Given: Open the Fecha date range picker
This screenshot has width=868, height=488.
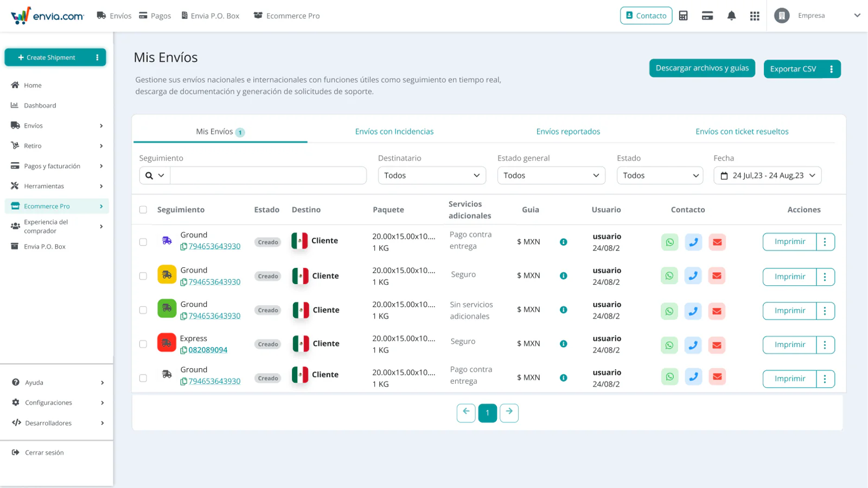Looking at the screenshot, I should click(x=767, y=175).
